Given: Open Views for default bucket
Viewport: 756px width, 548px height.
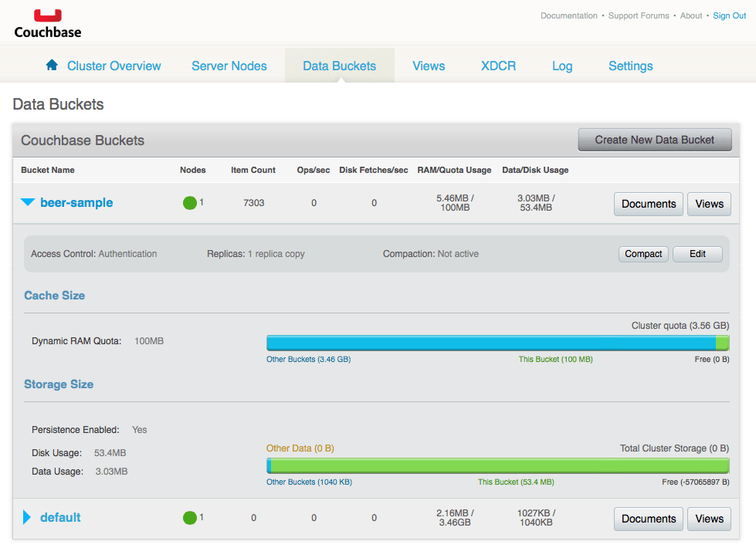Looking at the screenshot, I should [x=709, y=519].
